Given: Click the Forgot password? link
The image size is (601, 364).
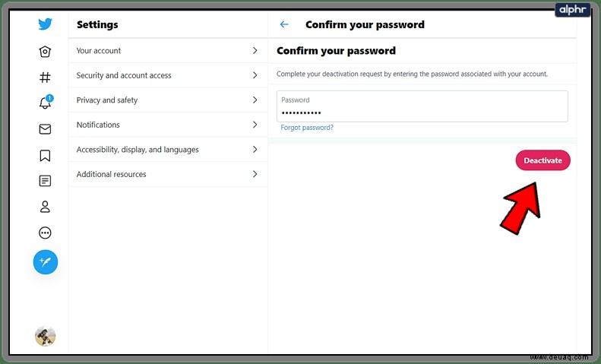Looking at the screenshot, I should pyautogui.click(x=307, y=128).
